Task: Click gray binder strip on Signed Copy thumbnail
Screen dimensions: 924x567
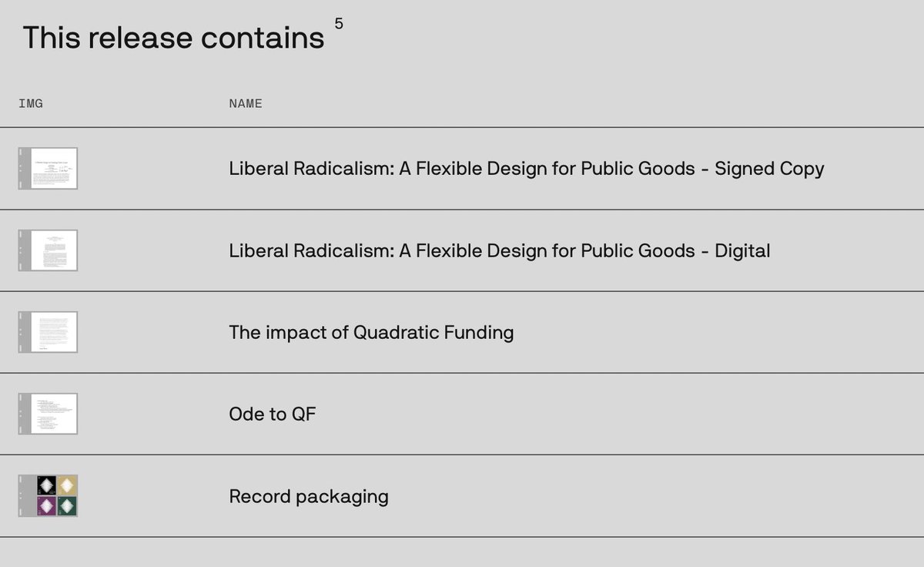Action: tap(23, 168)
